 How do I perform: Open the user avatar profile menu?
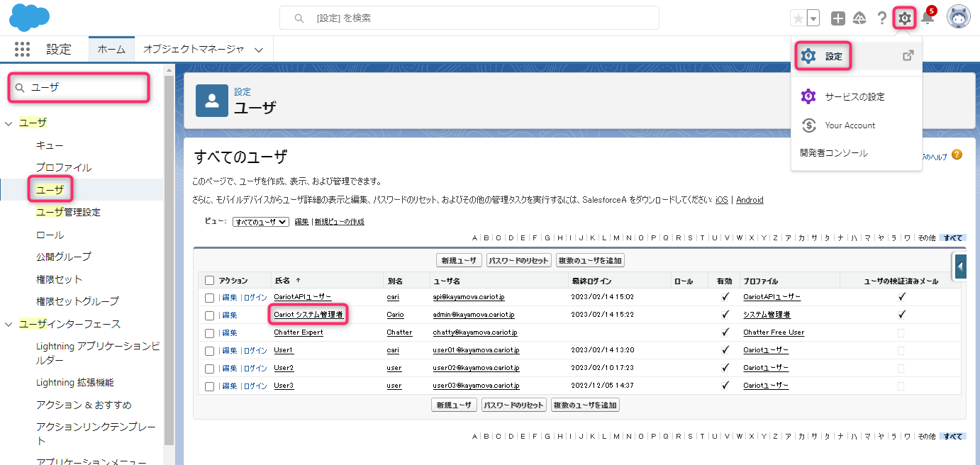959,18
